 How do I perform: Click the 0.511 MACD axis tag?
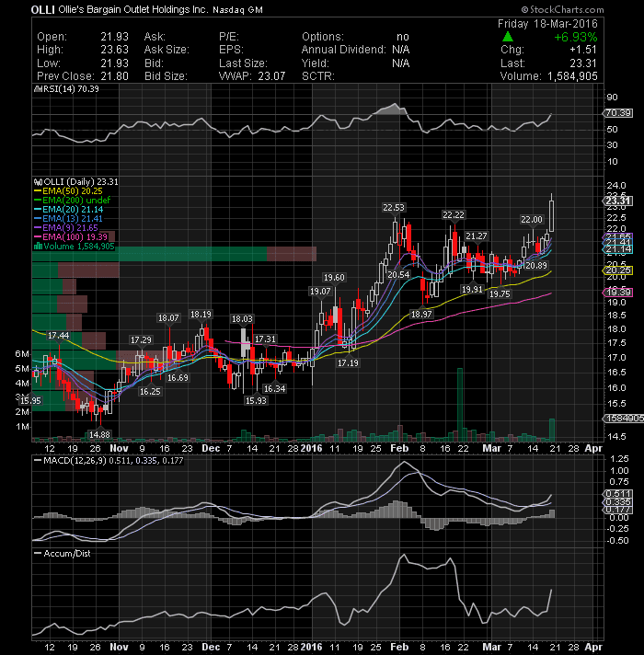tap(617, 493)
